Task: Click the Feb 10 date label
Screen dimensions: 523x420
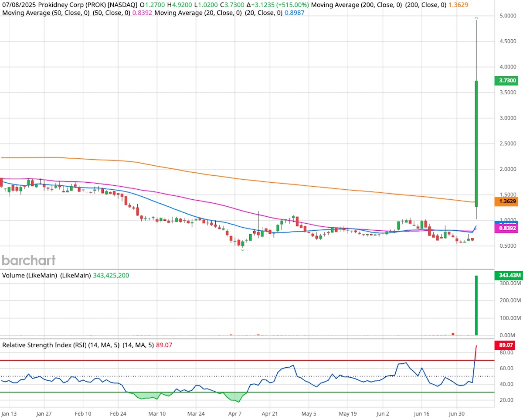Action: (x=83, y=413)
